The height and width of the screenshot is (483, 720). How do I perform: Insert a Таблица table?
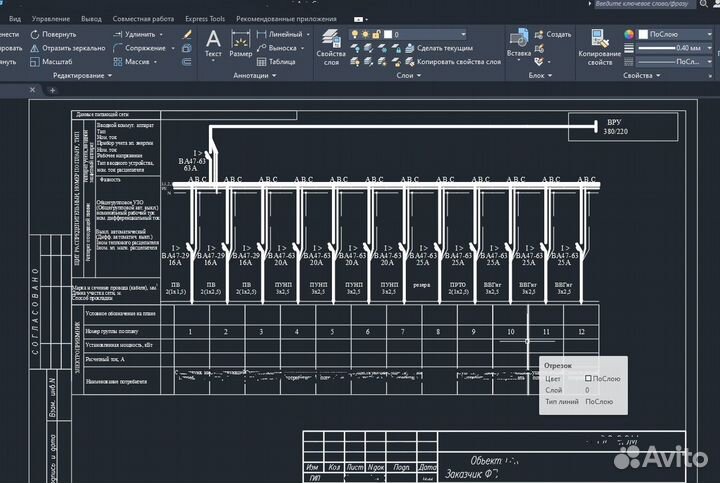(x=274, y=62)
